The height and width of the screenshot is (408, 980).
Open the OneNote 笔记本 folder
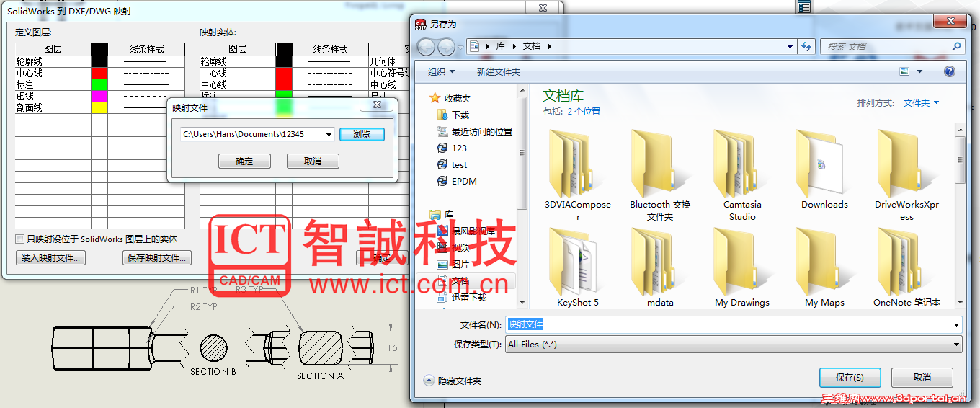pyautogui.click(x=906, y=267)
